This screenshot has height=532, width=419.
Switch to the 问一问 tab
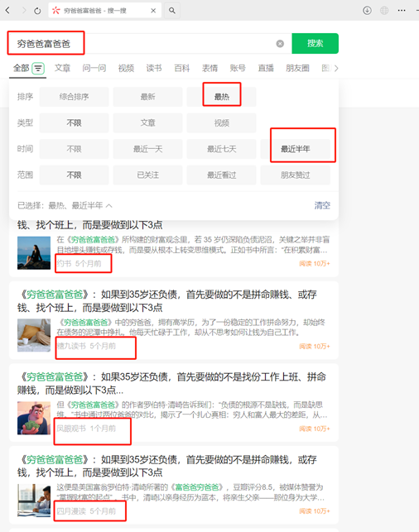click(x=94, y=68)
